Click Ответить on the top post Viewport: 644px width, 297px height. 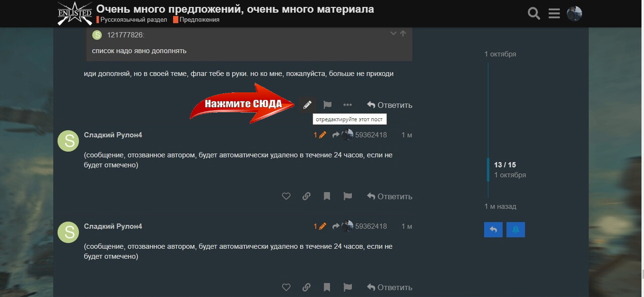(390, 105)
